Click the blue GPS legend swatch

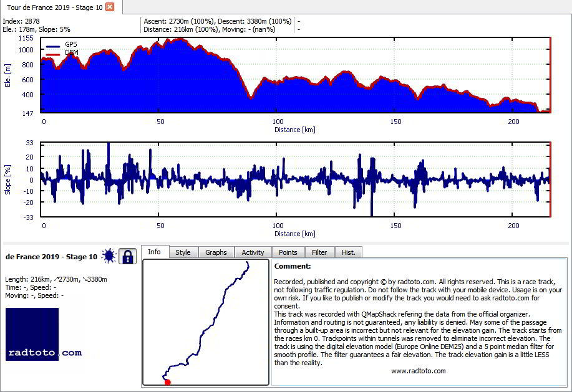coord(53,46)
